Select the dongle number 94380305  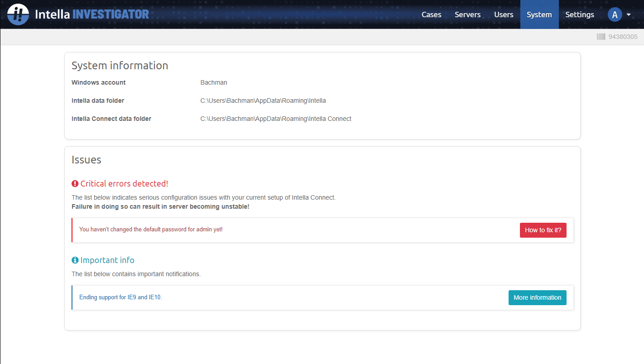622,37
